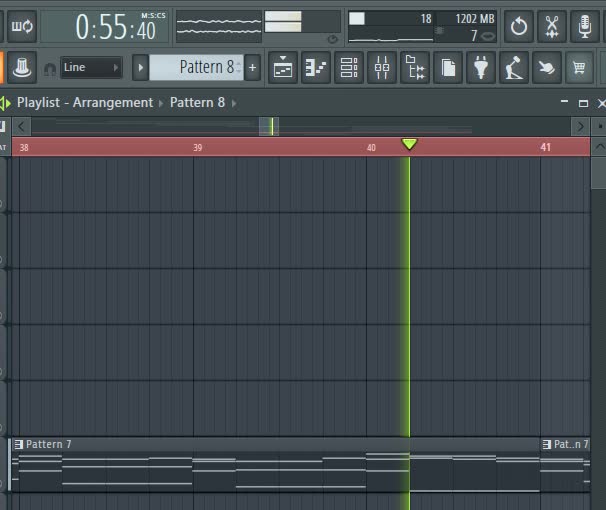This screenshot has height=510, width=606.
Task: Expand the pattern list arrow left of Pattern 8
Action: pos(140,67)
